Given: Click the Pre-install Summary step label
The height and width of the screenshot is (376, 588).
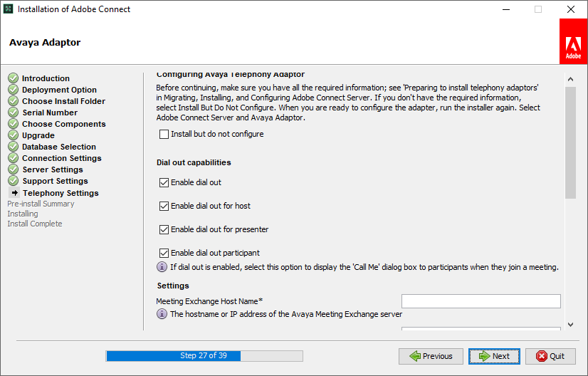Looking at the screenshot, I should pos(41,204).
